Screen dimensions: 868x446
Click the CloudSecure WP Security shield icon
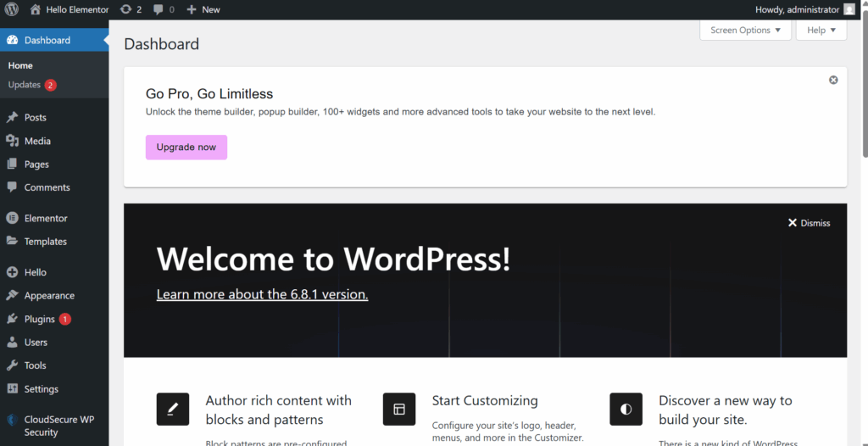(x=12, y=420)
